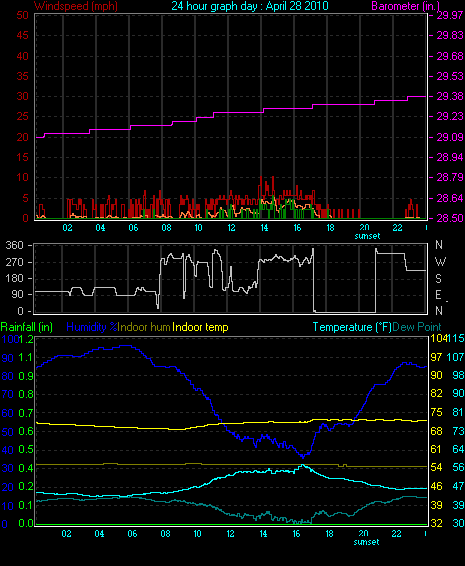Select cyan temperature scale value 107
Viewport: 465px width, 566px height.
click(x=456, y=357)
